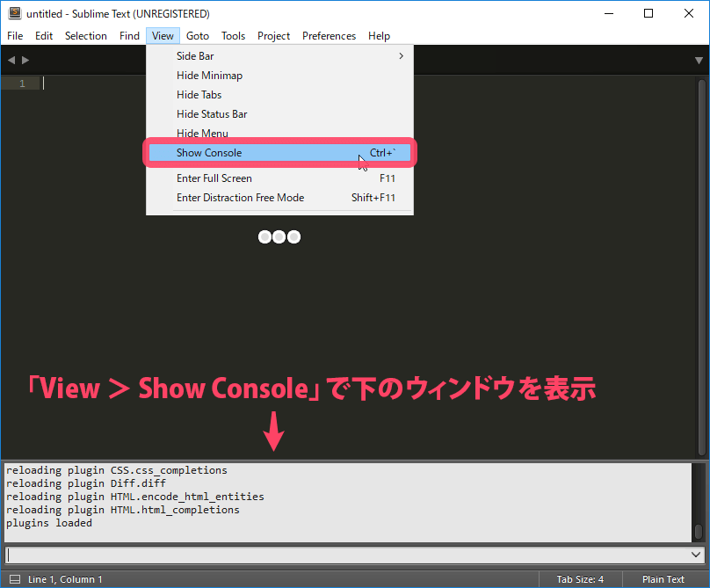This screenshot has height=588, width=710.
Task: Click console line 'reloading plugin Diff.diff'
Action: click(86, 483)
